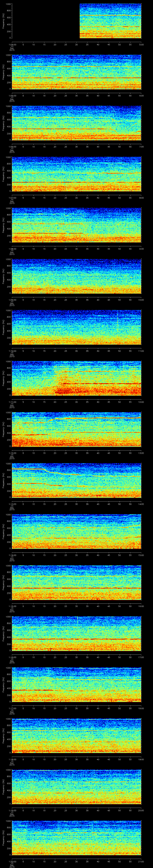The image size is (153, 868).
Task: Click the spectrogram panel starting at 1:14:00
Action: pos(77,531)
